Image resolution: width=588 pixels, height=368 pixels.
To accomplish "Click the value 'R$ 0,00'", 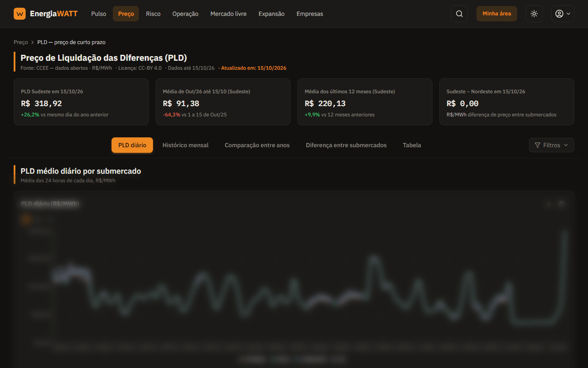I will click(x=462, y=104).
